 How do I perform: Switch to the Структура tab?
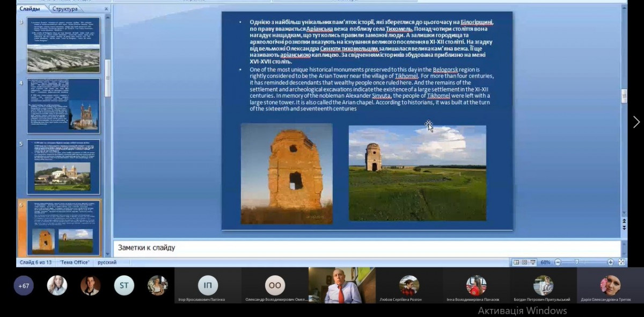[x=65, y=9]
